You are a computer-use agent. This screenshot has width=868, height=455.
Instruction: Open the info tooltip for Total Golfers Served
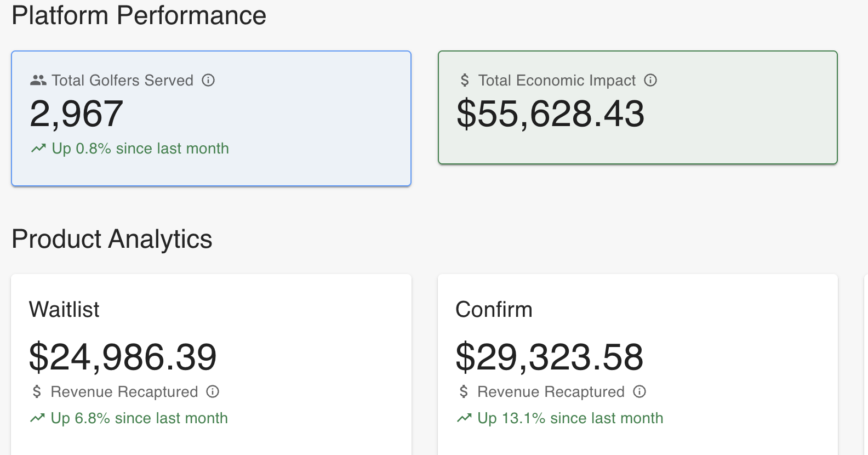point(208,81)
